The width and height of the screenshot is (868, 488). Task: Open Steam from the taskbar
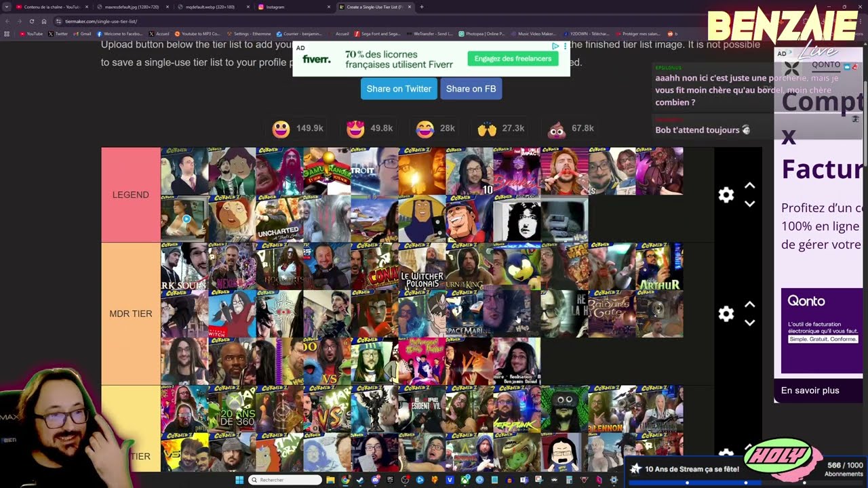[360, 480]
